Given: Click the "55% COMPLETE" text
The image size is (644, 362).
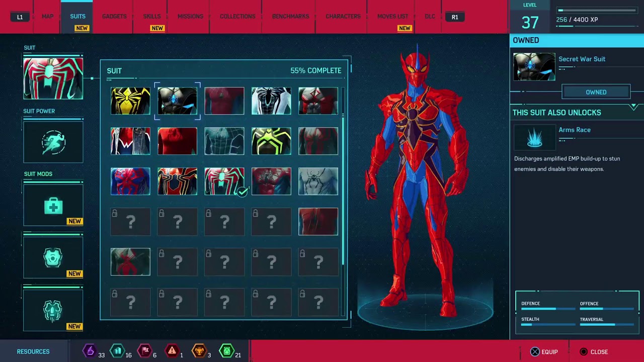Looking at the screenshot, I should (x=315, y=71).
